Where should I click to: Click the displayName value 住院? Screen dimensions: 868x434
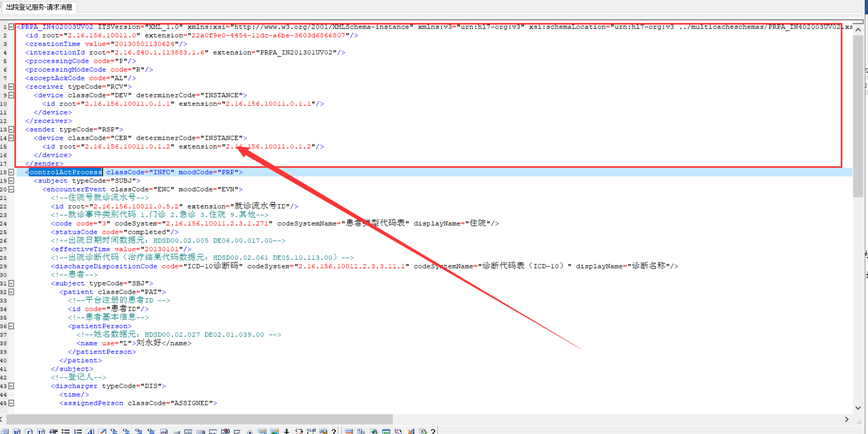(x=478, y=224)
